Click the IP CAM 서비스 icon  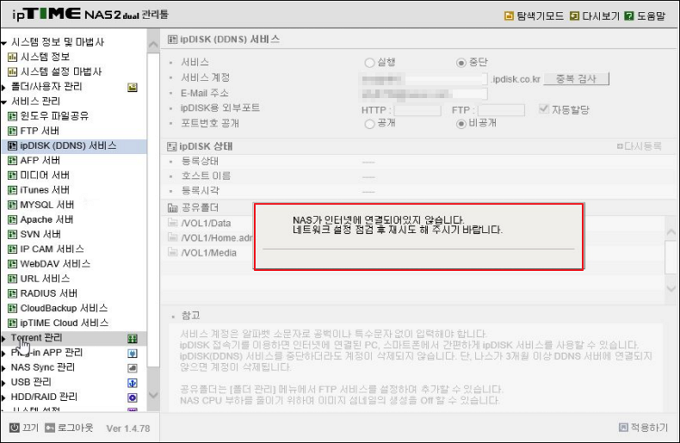[13, 249]
